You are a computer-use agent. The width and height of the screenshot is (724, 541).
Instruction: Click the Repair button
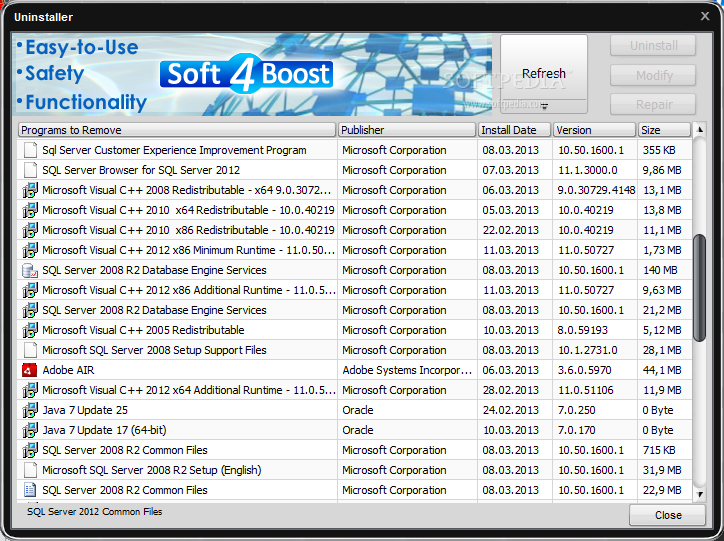click(x=653, y=104)
